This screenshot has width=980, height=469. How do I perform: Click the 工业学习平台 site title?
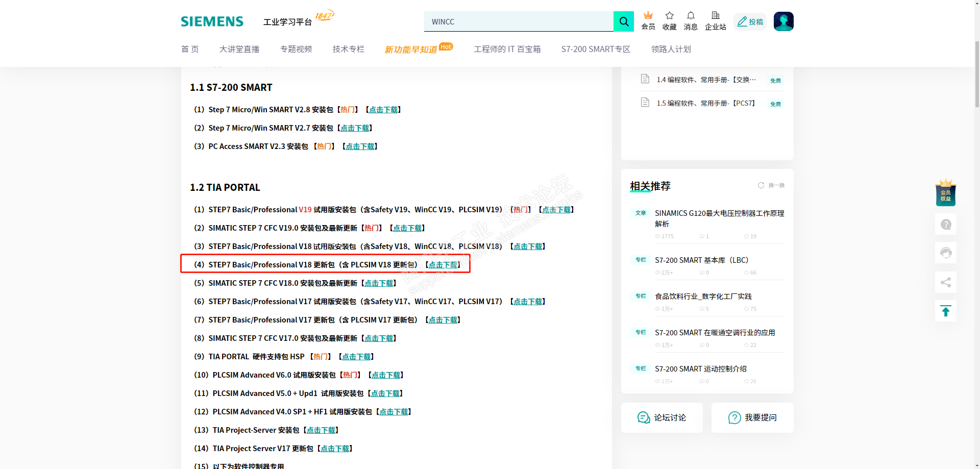pyautogui.click(x=287, y=22)
